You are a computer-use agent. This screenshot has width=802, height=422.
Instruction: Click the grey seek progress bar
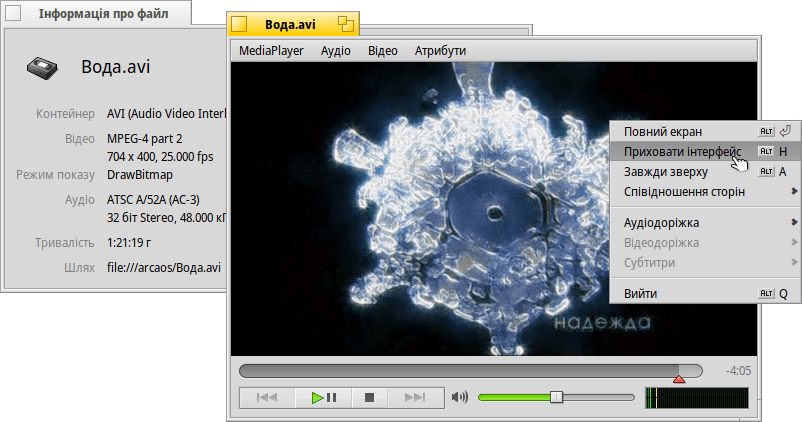coord(471,371)
